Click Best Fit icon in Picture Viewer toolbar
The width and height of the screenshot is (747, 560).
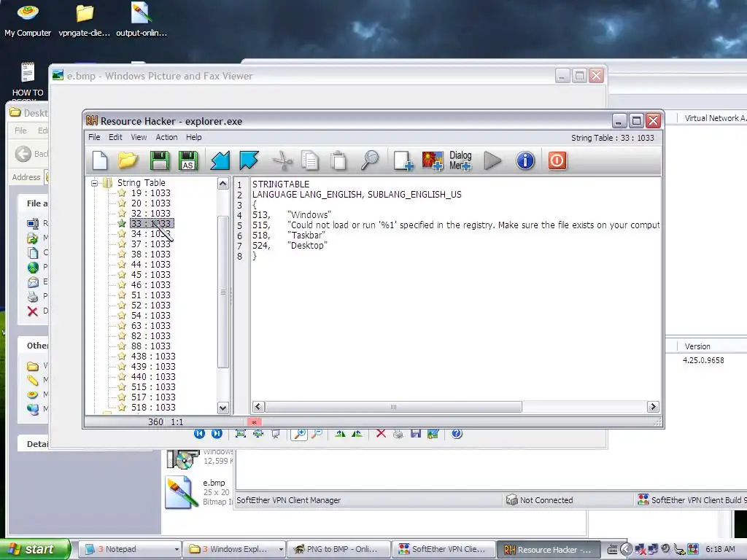pos(241,433)
